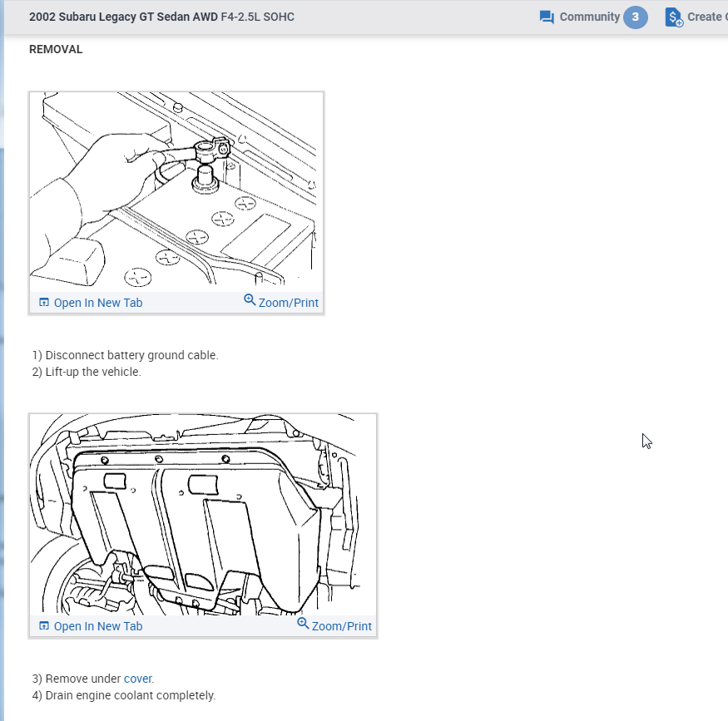Open under cover diagram in new tab
This screenshot has height=721, width=728.
coord(98,626)
